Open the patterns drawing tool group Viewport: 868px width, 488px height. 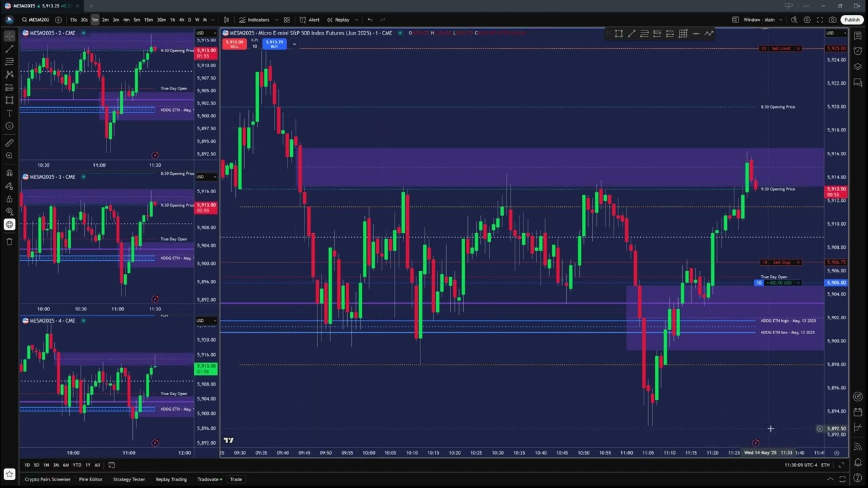[x=9, y=75]
